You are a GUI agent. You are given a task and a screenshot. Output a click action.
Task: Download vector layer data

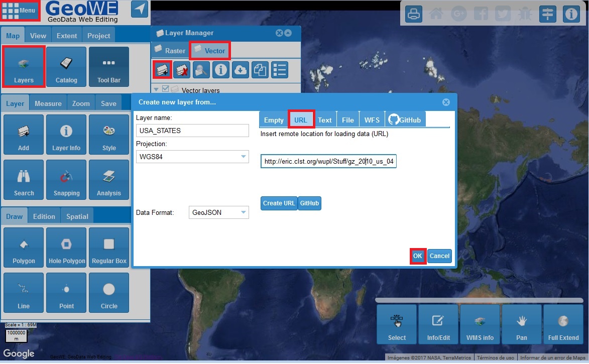pyautogui.click(x=240, y=70)
